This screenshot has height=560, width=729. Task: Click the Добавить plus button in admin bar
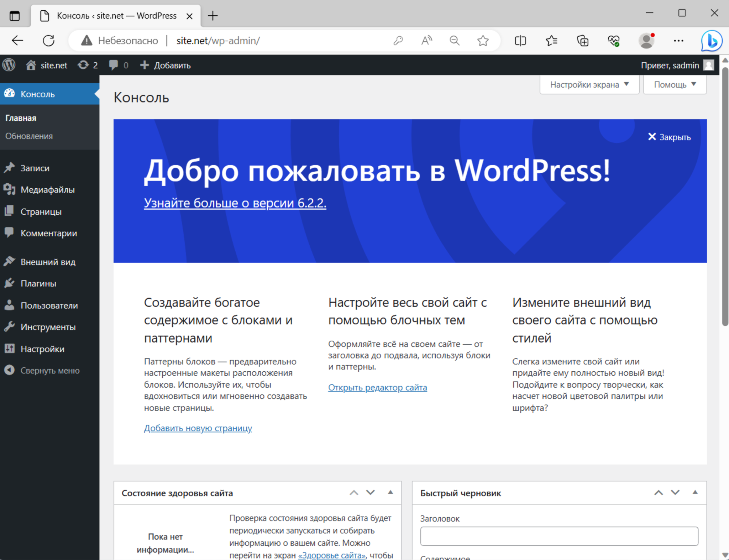[165, 65]
